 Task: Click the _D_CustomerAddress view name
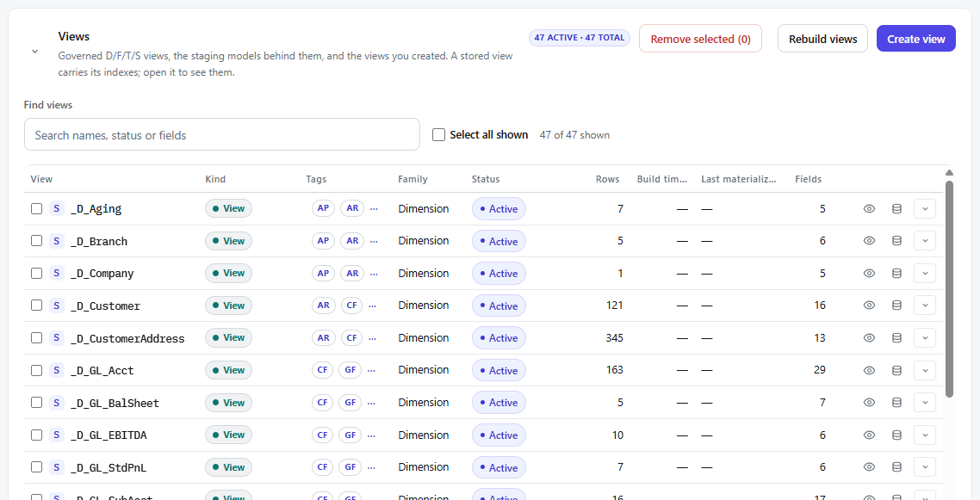point(127,338)
